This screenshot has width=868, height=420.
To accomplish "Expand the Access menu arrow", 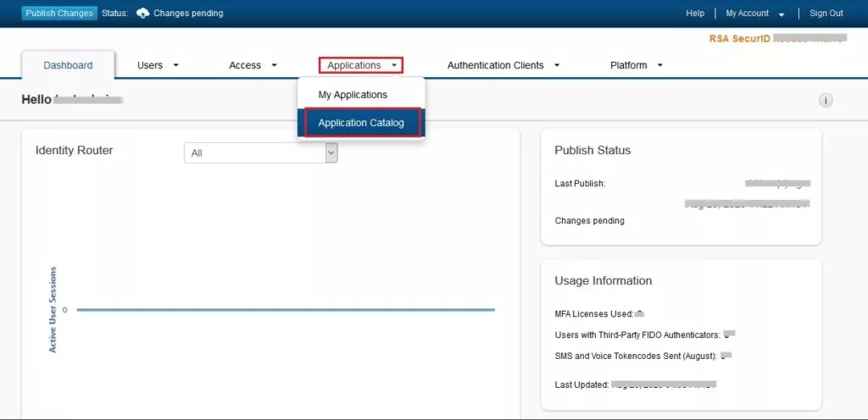I will 274,65.
